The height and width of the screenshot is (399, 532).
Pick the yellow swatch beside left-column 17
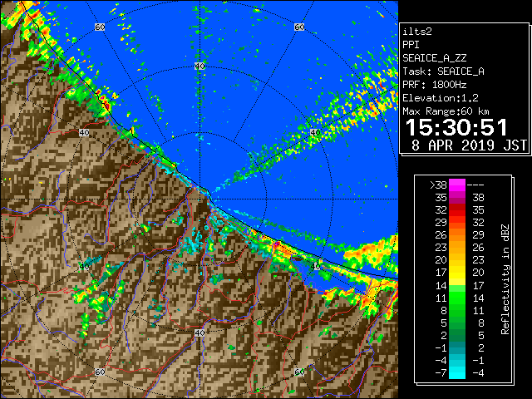pyautogui.click(x=457, y=273)
